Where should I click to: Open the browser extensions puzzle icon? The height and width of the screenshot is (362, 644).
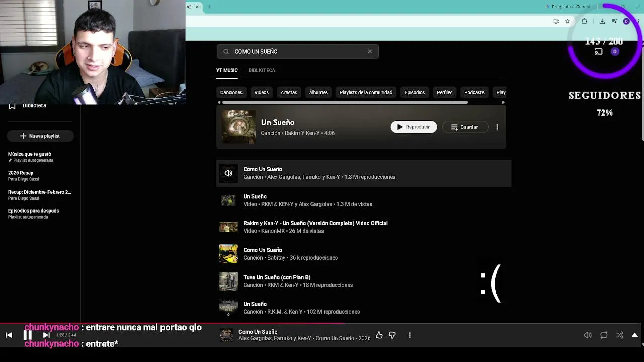[x=584, y=21]
